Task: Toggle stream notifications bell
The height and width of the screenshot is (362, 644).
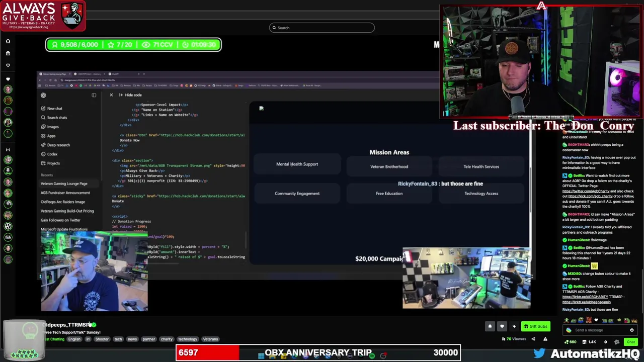Action: pyautogui.click(x=490, y=326)
